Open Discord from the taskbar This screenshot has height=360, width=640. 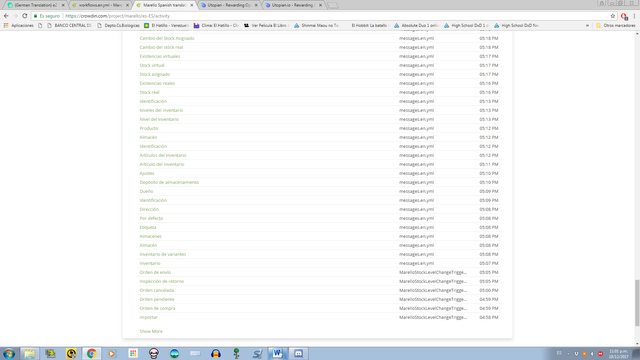(298, 353)
